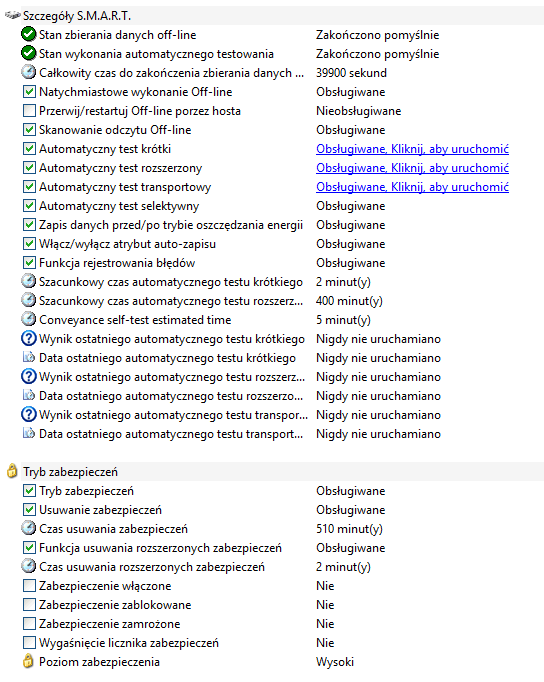
Task: Click question mark icon for last short test result
Action: (x=29, y=338)
